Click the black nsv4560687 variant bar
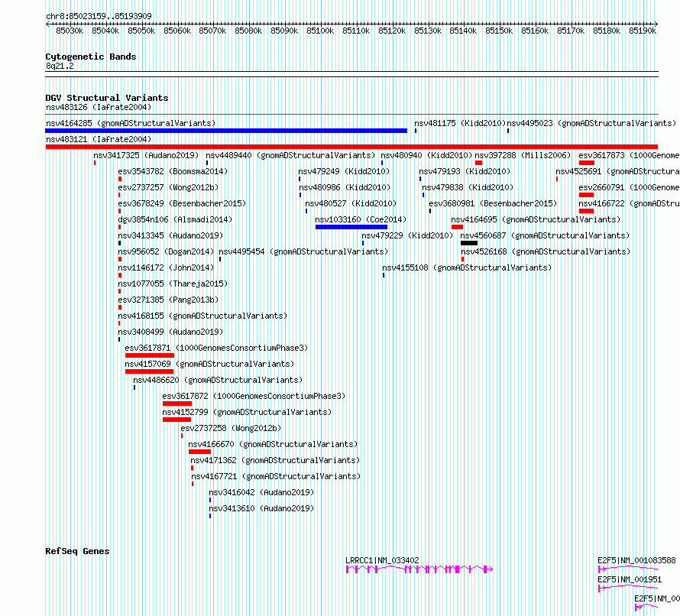 coord(469,243)
